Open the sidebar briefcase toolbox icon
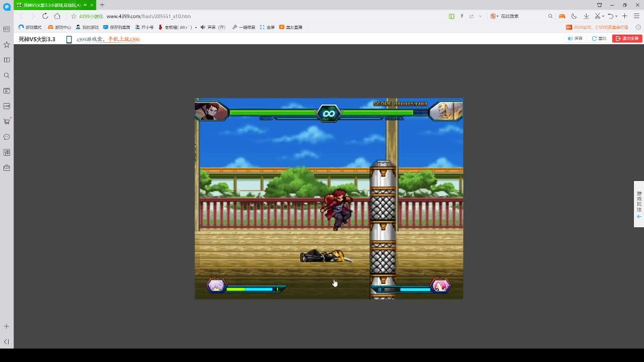Image resolution: width=644 pixels, height=362 pixels. [7, 168]
